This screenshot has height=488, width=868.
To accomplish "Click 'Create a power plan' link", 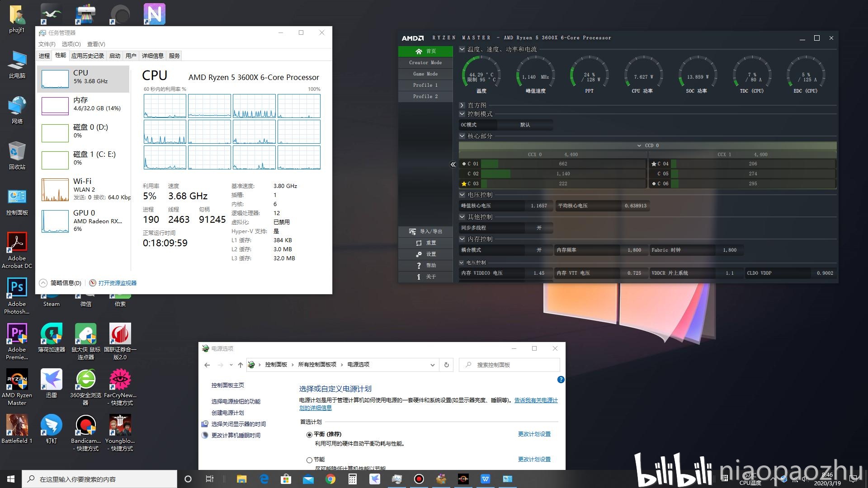I will tap(227, 413).
